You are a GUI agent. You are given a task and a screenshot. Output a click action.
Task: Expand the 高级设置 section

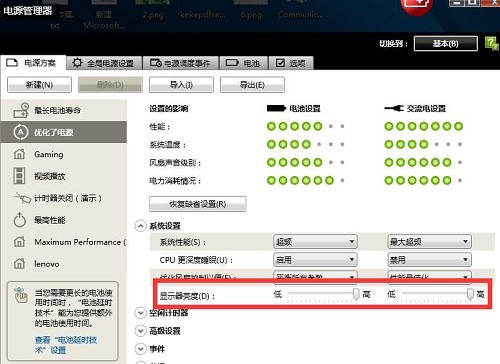tap(140, 331)
